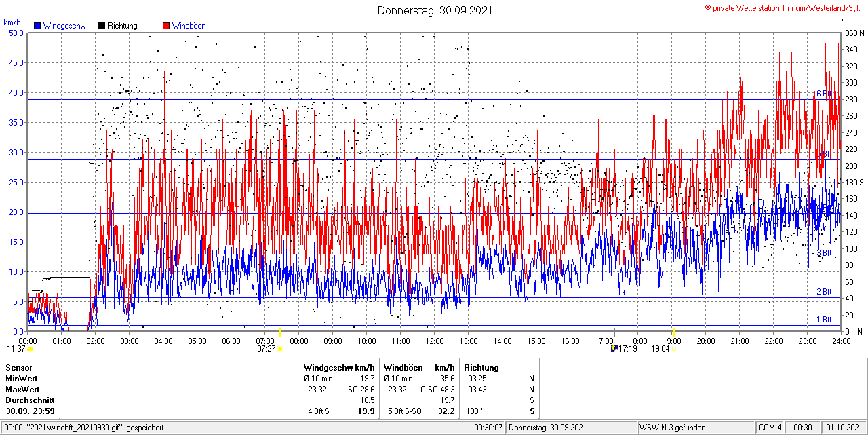The width and height of the screenshot is (868, 435).
Task: Click the 360 N direction axis label
Action: [x=854, y=33]
